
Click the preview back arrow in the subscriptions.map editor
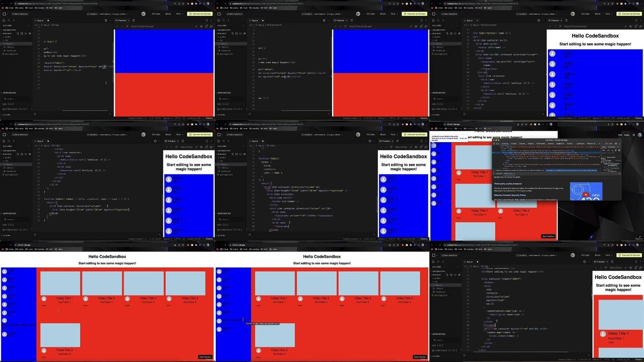[x=595, y=268]
